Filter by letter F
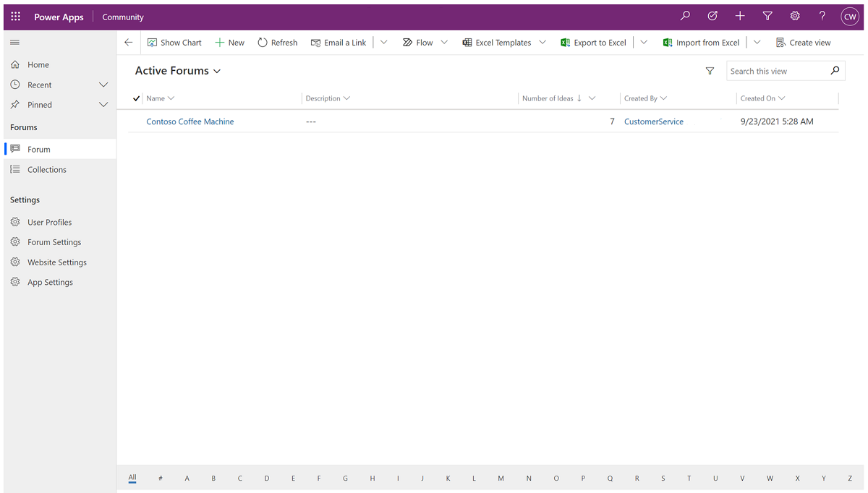Screen dimensions: 868x493 319,479
